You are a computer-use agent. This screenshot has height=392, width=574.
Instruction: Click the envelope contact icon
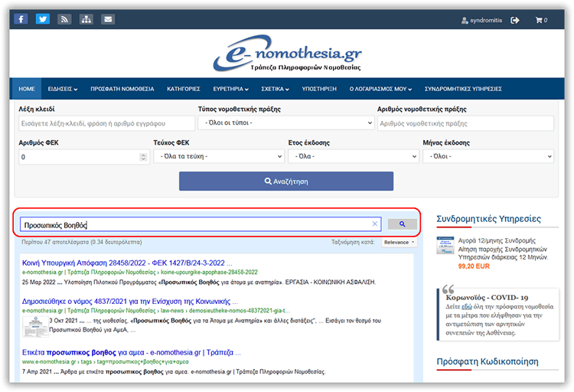[108, 19]
